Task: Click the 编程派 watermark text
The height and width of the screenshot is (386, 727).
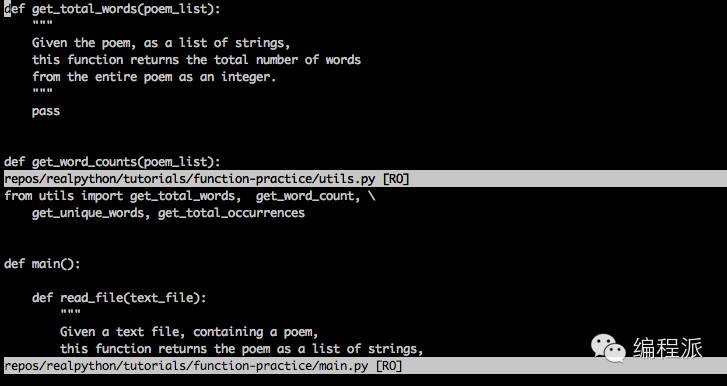Action: (x=668, y=348)
